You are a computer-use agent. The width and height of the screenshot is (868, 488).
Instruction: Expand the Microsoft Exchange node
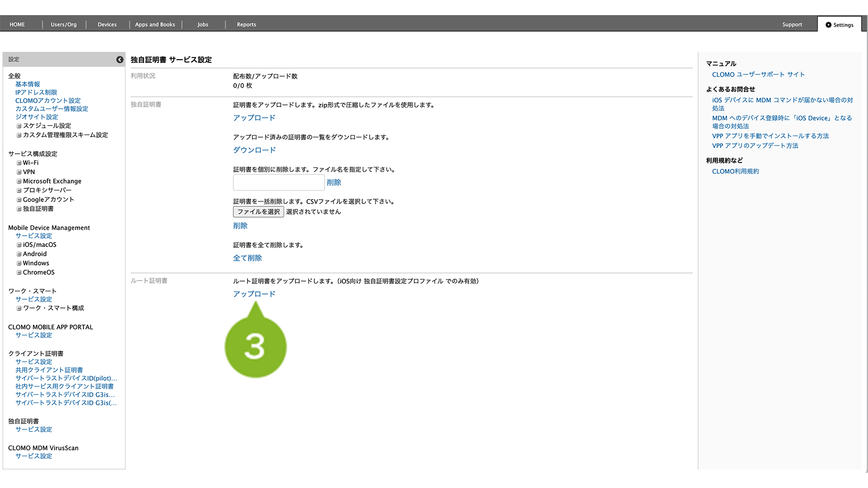coord(19,182)
